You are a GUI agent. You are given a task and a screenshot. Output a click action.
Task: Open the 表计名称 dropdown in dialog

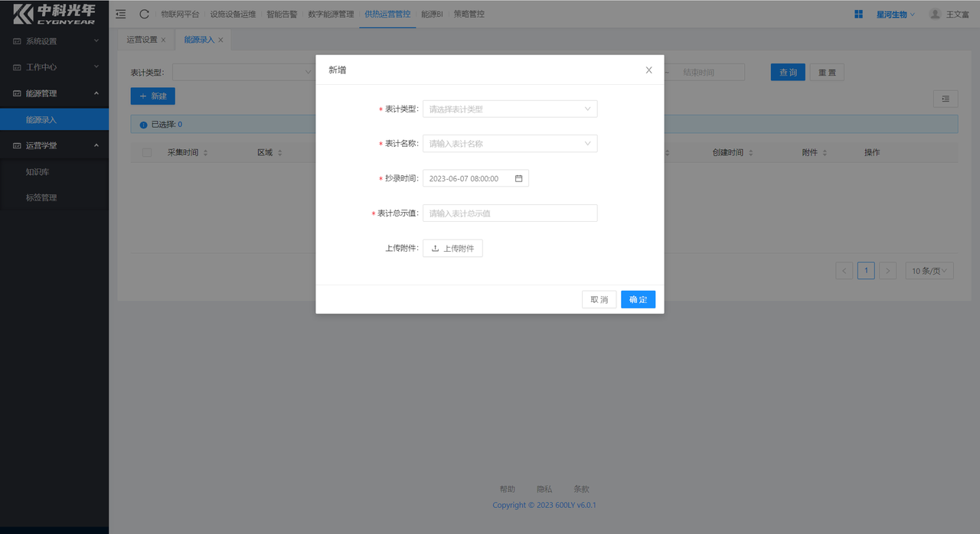coord(510,144)
